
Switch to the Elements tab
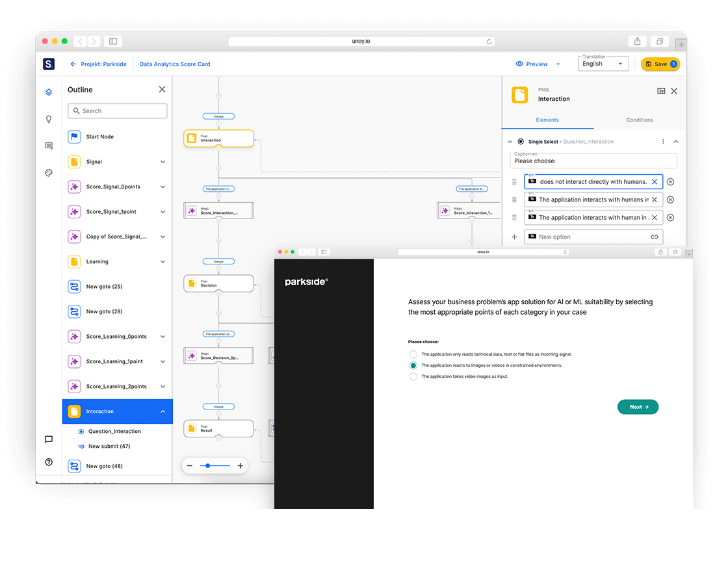click(x=547, y=120)
